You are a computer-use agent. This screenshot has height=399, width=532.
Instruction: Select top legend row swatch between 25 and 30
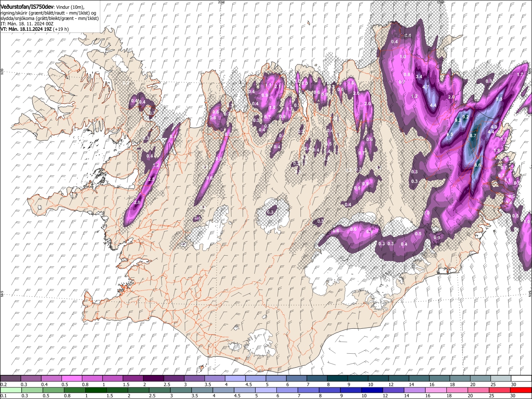coord(500,378)
